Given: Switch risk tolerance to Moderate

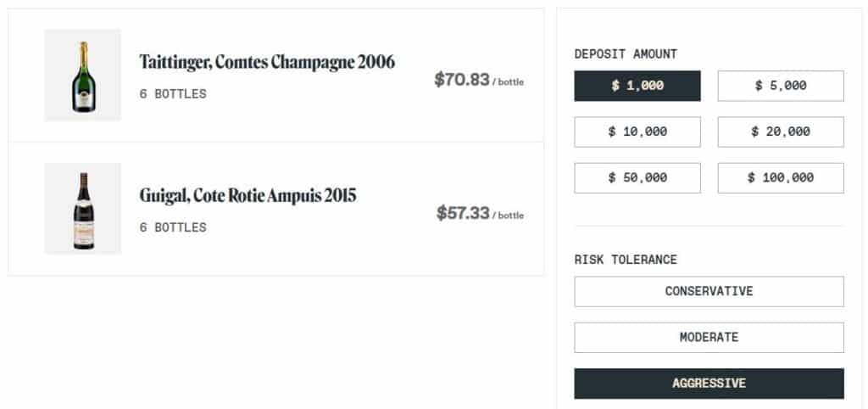Looking at the screenshot, I should coord(709,337).
